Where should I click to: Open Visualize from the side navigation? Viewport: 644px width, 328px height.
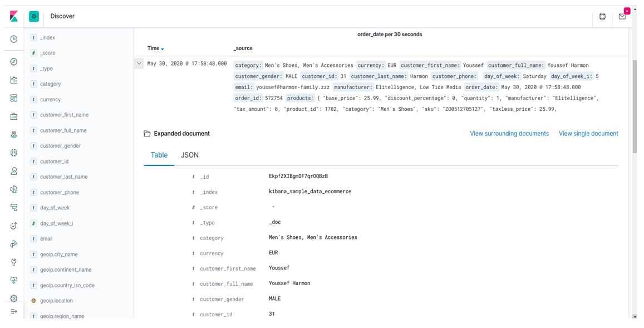point(13,80)
